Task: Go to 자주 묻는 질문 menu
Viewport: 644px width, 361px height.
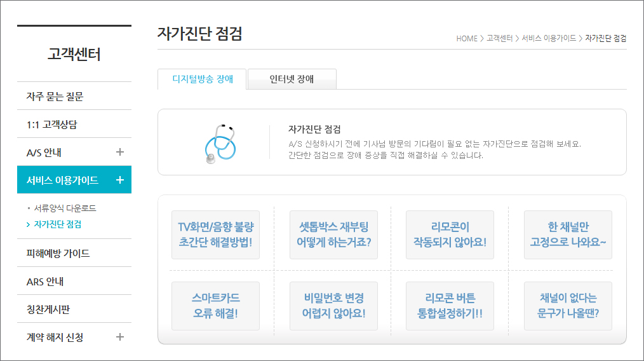Action: click(55, 97)
